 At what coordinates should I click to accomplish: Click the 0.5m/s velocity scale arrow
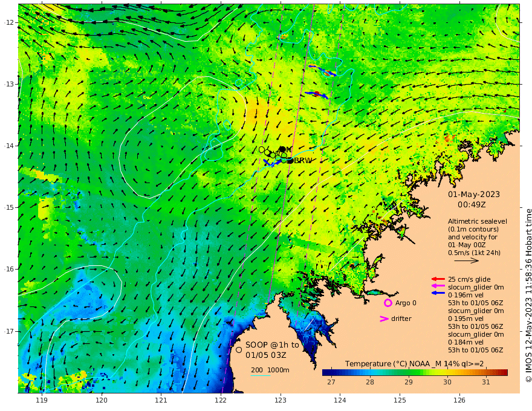click(x=466, y=261)
